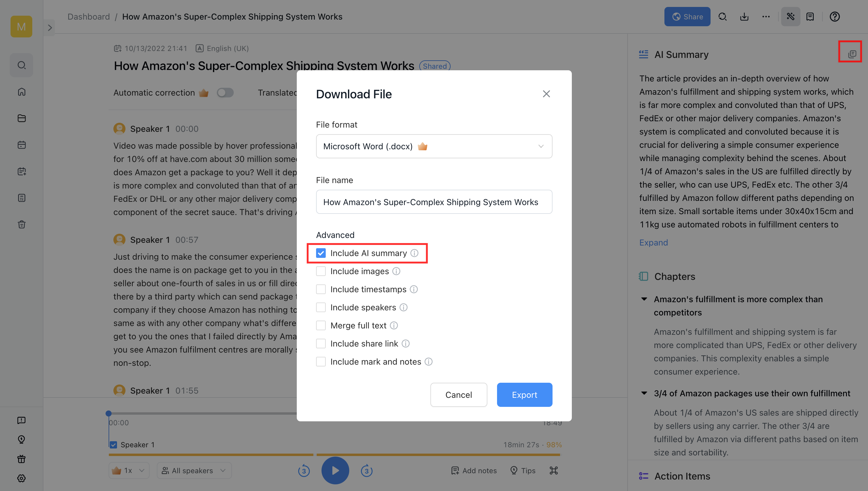Open the Folders icon in sidebar
This screenshot has height=491, width=868.
tap(22, 118)
